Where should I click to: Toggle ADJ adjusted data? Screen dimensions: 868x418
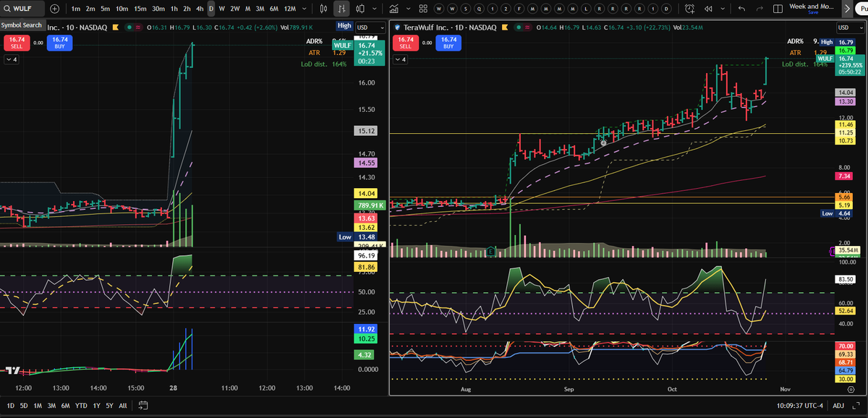click(838, 405)
